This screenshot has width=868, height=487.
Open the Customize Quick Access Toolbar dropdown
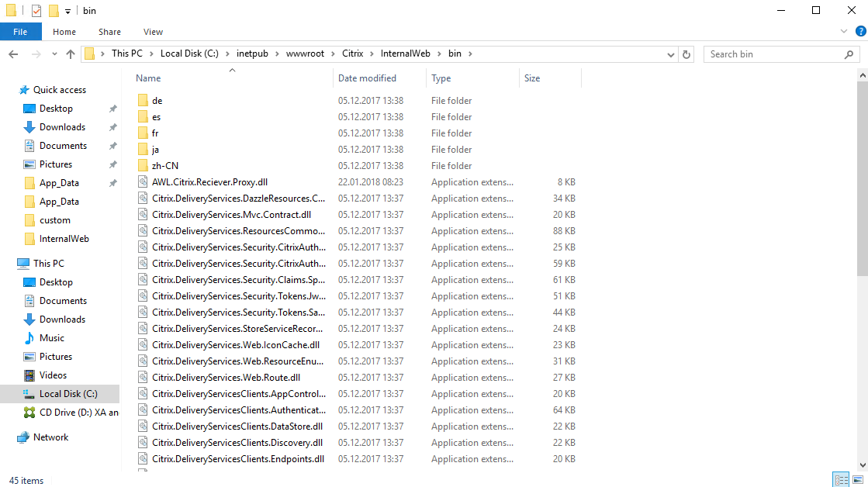[68, 10]
